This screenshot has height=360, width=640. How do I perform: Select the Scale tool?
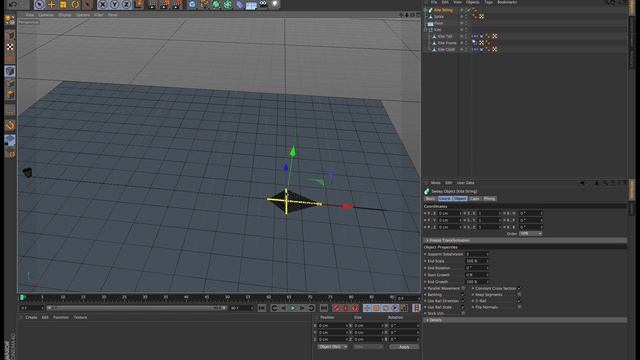63,4
